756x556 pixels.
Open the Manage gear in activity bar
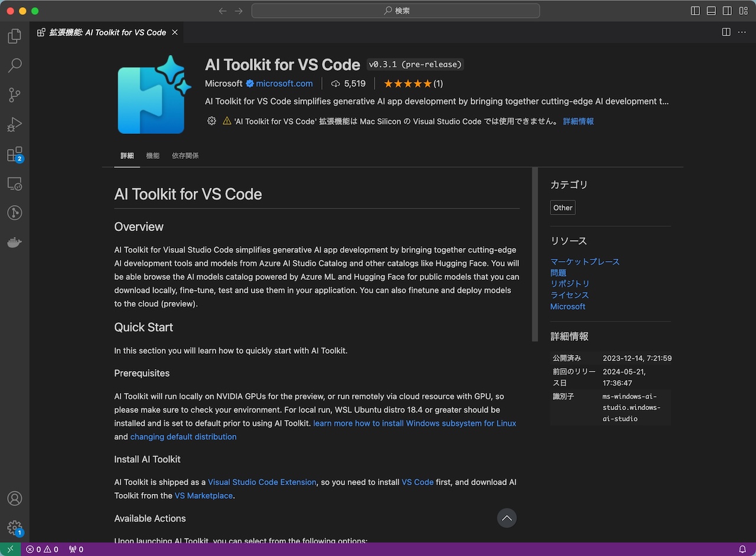coord(14,528)
